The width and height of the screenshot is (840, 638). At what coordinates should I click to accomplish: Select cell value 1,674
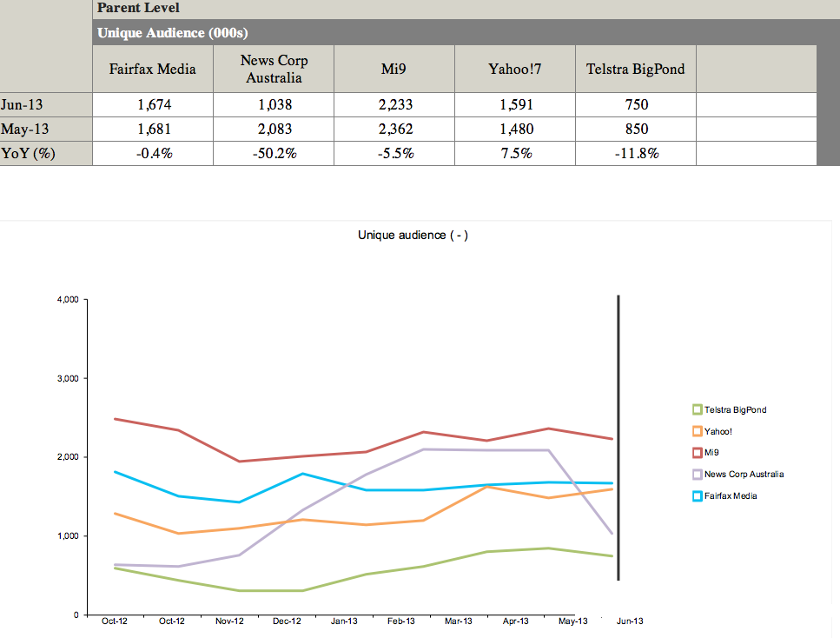click(x=155, y=104)
